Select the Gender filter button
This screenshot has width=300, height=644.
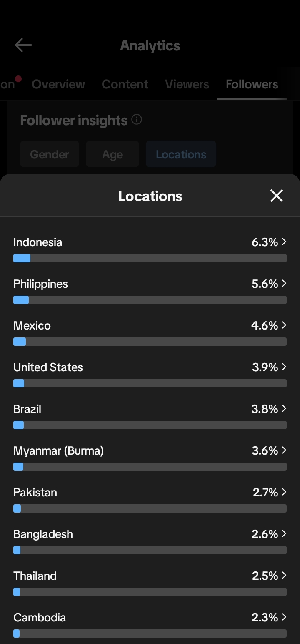point(50,154)
